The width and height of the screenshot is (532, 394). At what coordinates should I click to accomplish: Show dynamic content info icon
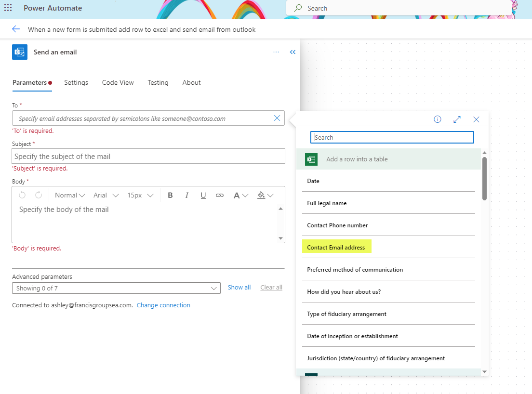[x=438, y=119]
